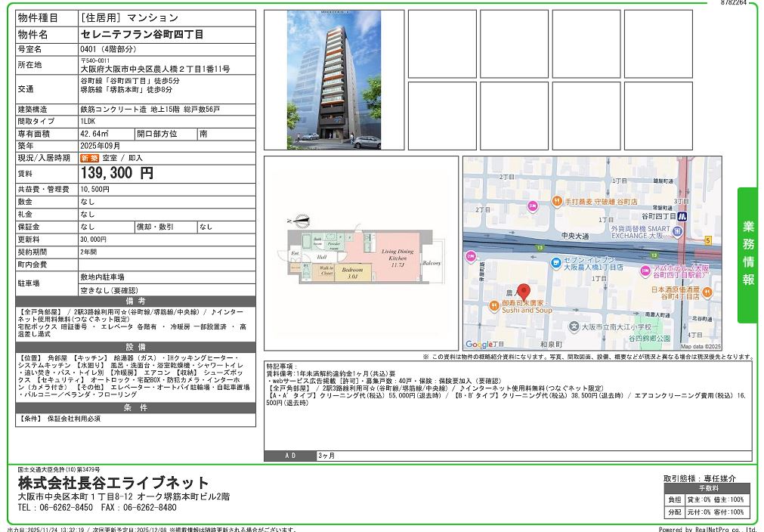This screenshot has width=764, height=532.
Task: Click the セブンイレブン store marker
Action: click(x=555, y=261)
